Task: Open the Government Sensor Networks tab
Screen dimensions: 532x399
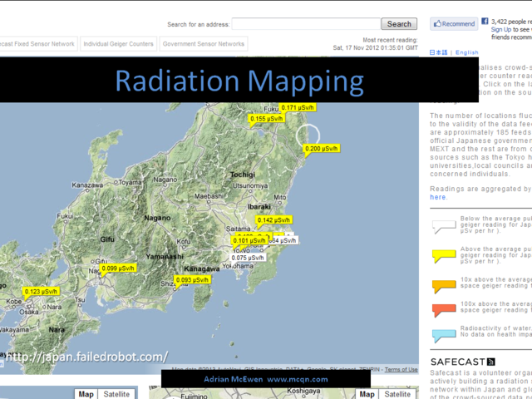Action: click(204, 44)
